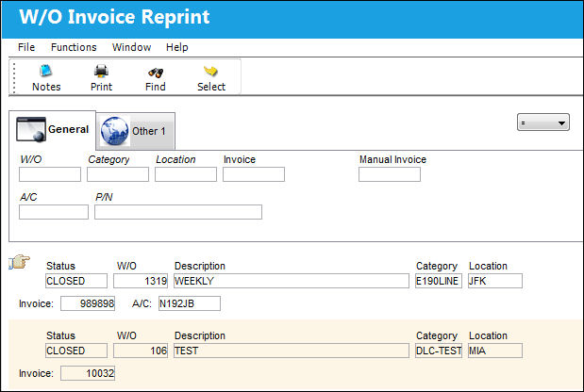Select category DLC-TEST

click(x=439, y=351)
